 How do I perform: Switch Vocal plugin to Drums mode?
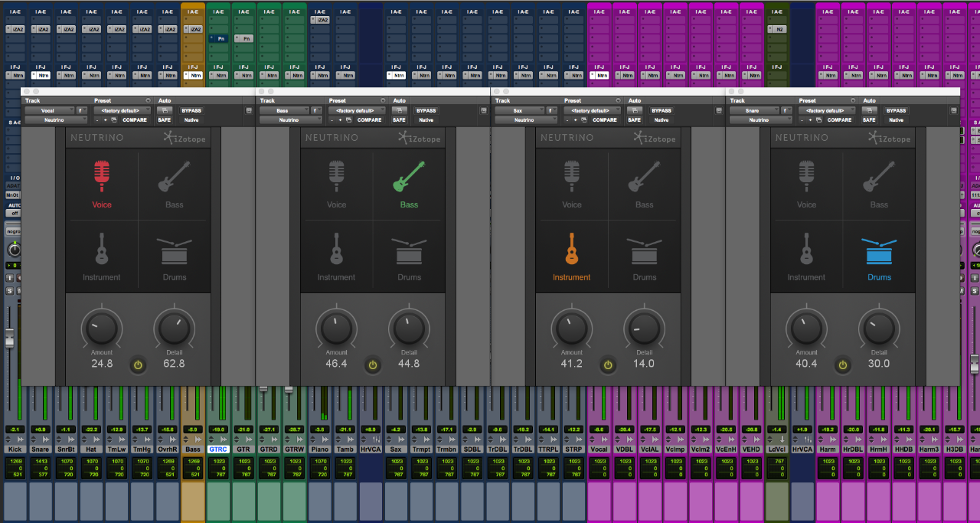click(174, 252)
